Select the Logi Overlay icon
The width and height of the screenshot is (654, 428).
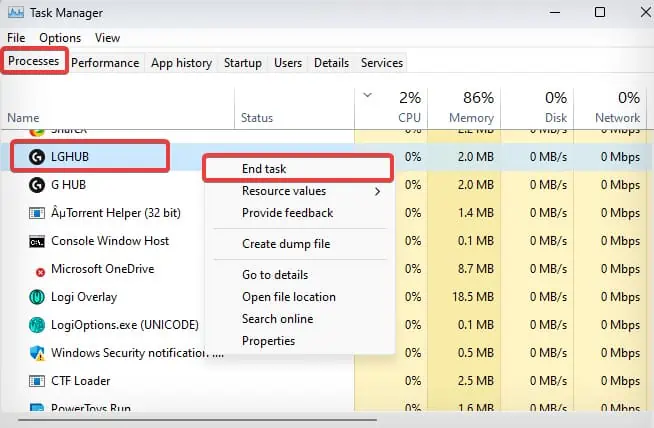pos(37,297)
